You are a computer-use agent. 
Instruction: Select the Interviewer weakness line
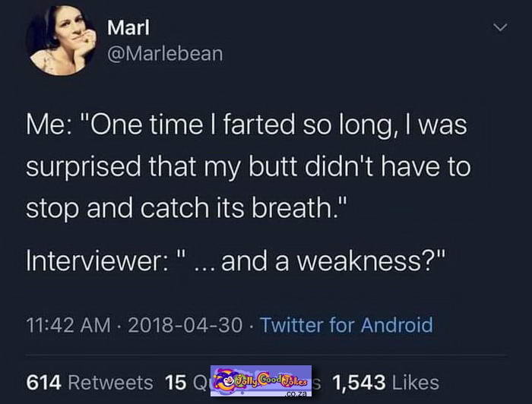(235, 262)
